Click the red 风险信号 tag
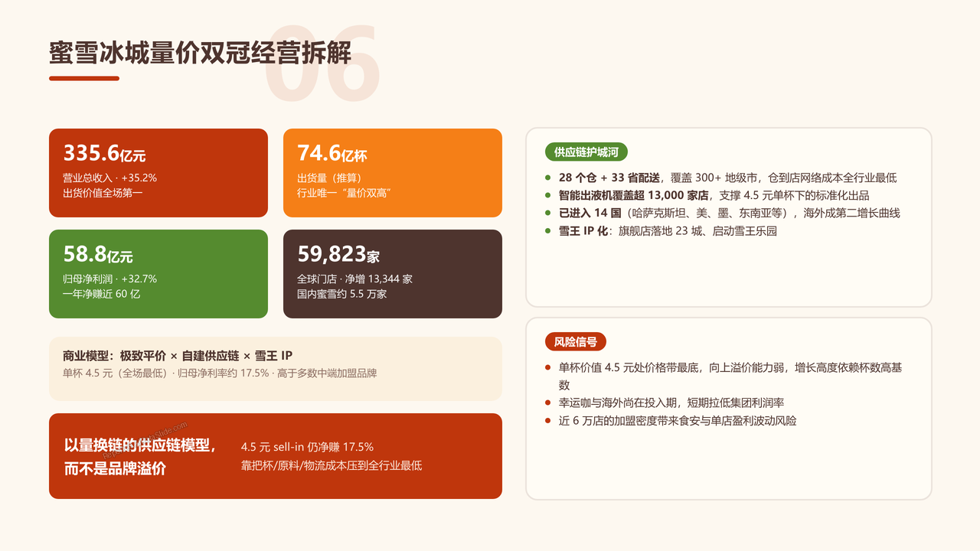Image resolution: width=980 pixels, height=551 pixels. [576, 341]
